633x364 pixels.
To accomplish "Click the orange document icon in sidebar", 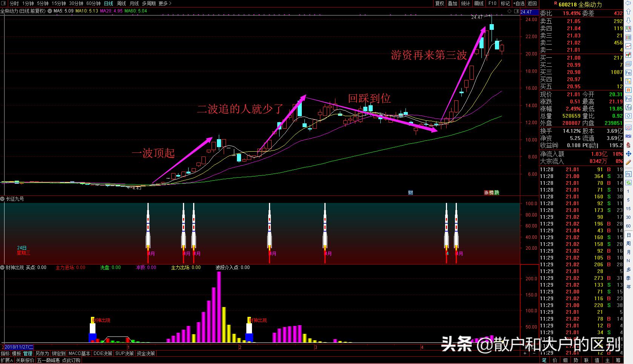I will (x=629, y=90).
